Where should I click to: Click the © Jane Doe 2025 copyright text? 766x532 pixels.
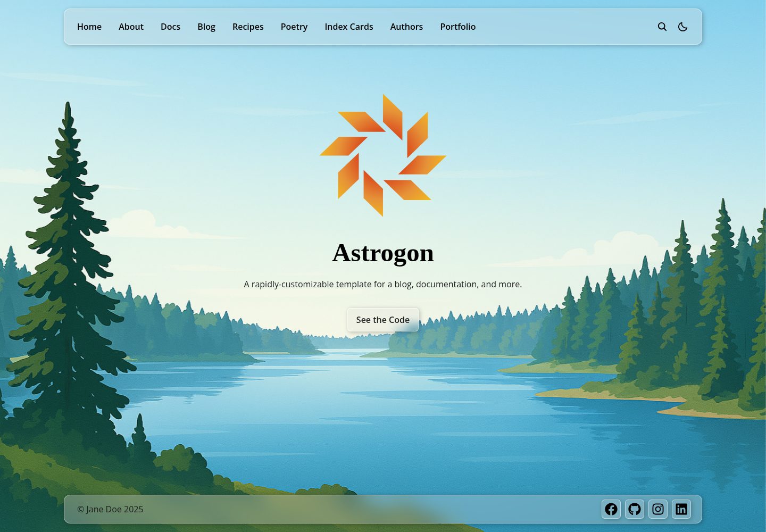coord(110,509)
